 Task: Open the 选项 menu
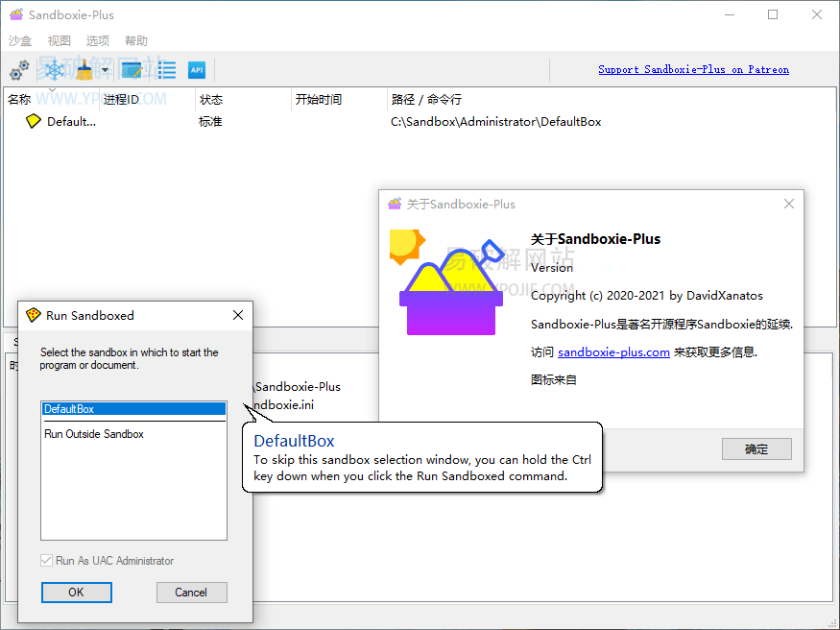pyautogui.click(x=96, y=40)
